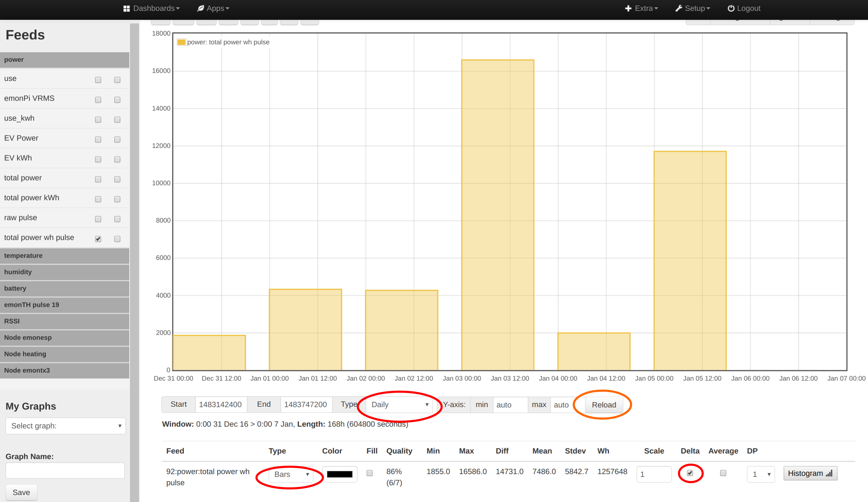Expand the humidity feed group
Viewport: 868px width, 502px height.
(x=65, y=272)
